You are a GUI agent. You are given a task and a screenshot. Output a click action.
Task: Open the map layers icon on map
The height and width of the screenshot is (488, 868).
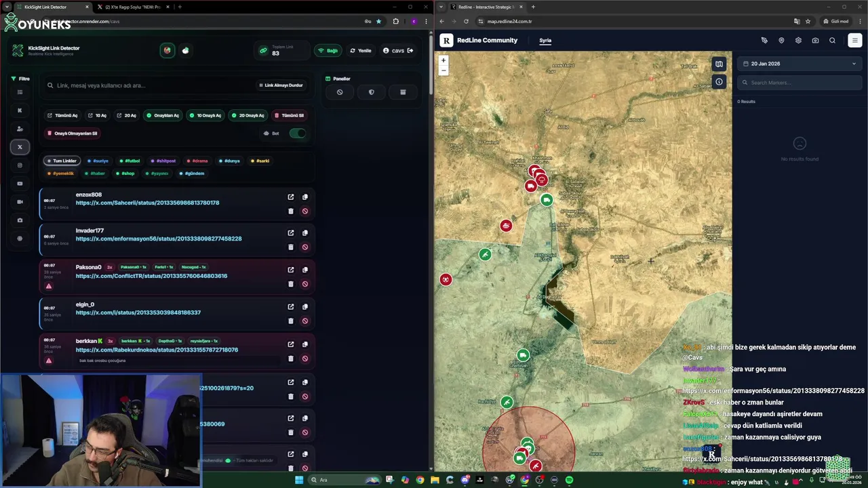(x=719, y=64)
